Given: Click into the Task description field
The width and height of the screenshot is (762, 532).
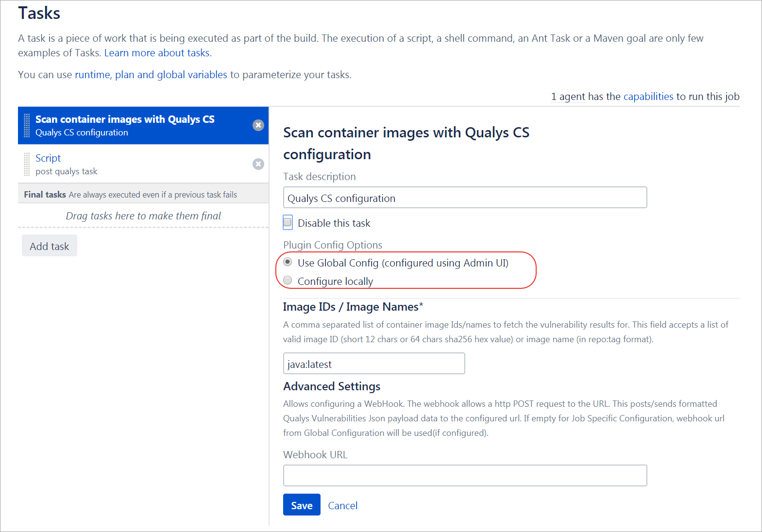Looking at the screenshot, I should (465, 198).
